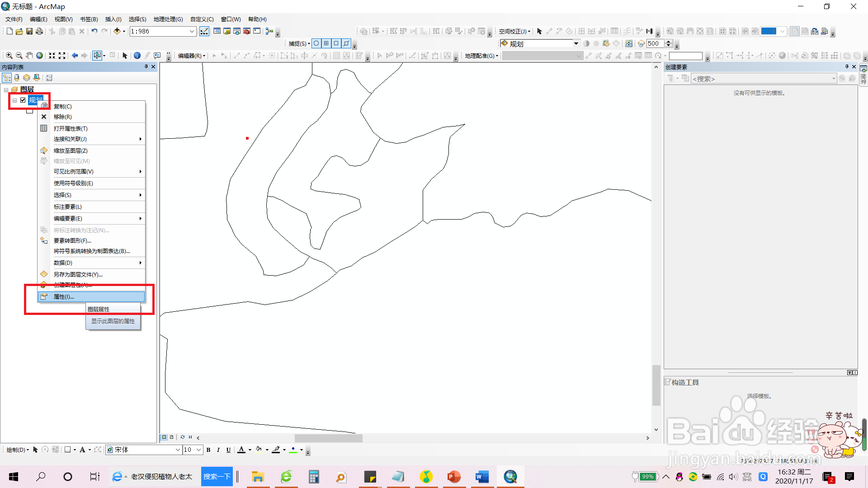The height and width of the screenshot is (488, 868).
Task: Select the Identify info tool
Action: (x=137, y=55)
